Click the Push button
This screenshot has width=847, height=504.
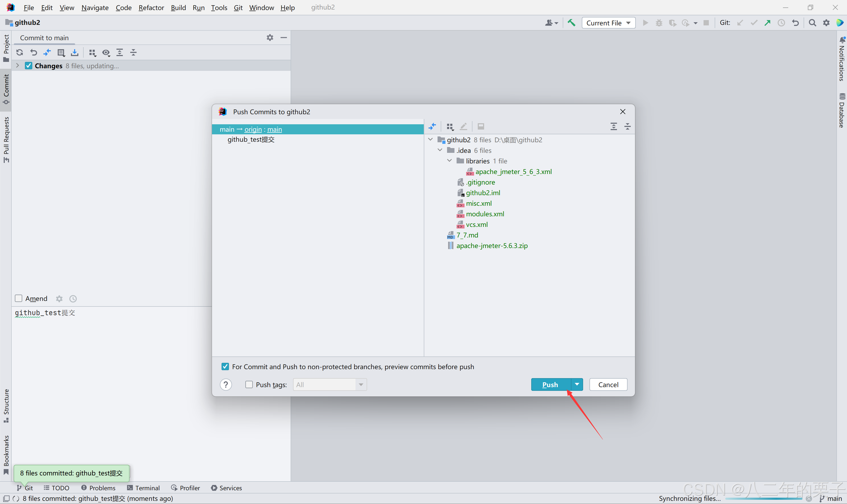tap(551, 384)
